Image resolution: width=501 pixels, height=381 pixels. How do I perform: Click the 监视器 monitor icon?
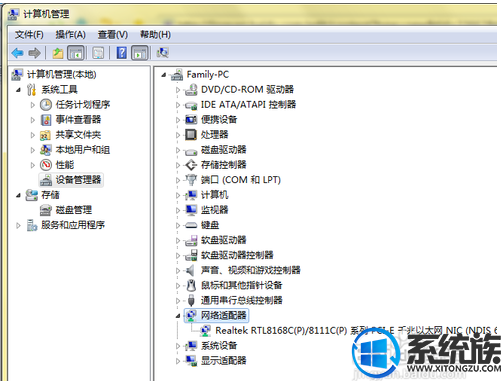tap(191, 210)
